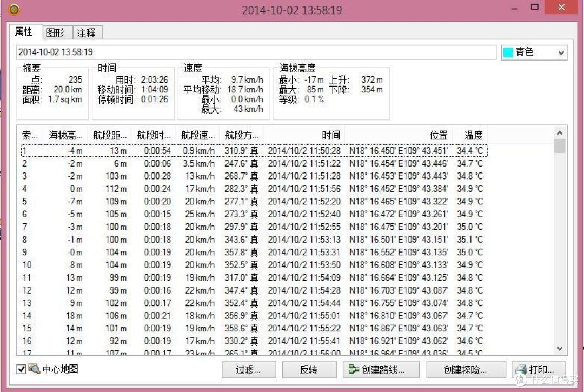Sort by the 海拔高... column header
Viewport: 584px width, 392px height.
[65, 135]
